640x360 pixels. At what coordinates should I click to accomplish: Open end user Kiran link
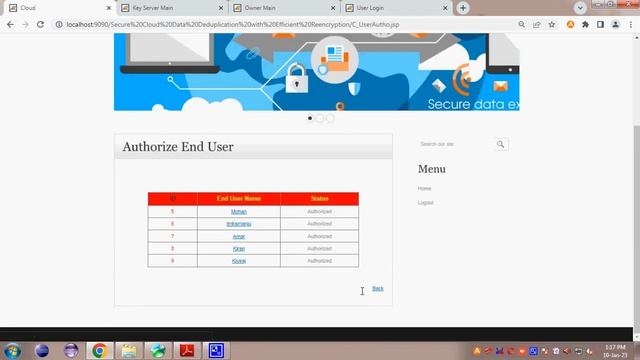[x=239, y=249]
